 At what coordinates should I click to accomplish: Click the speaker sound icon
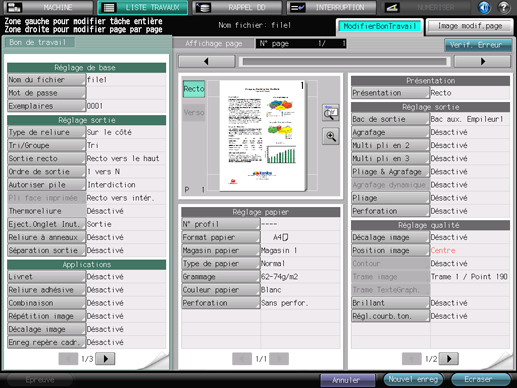coord(484,7)
